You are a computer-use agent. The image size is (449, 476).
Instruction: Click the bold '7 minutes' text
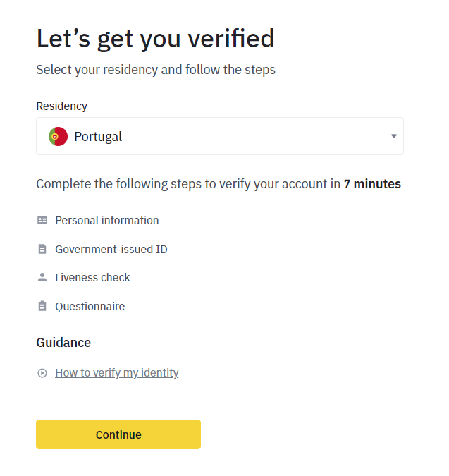[x=372, y=184]
